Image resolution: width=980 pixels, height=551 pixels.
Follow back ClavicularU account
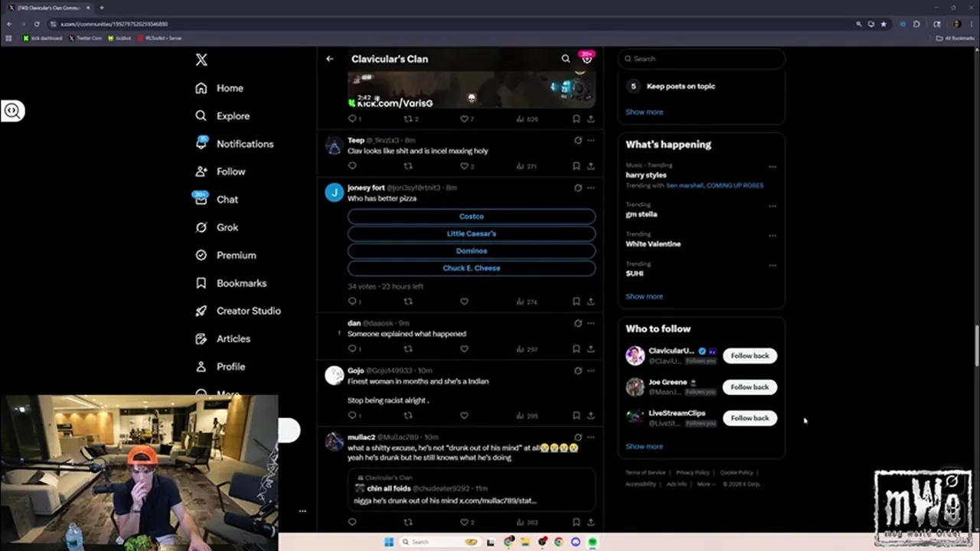pos(750,356)
